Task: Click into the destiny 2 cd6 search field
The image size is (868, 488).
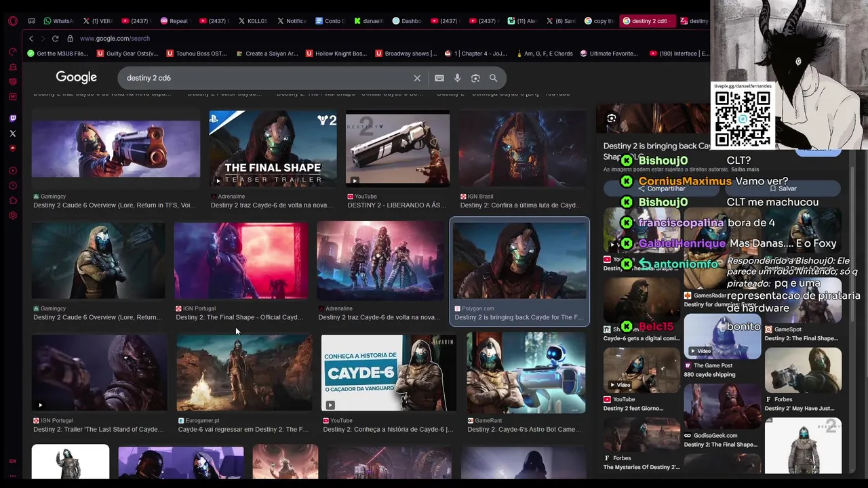Action: (x=268, y=78)
